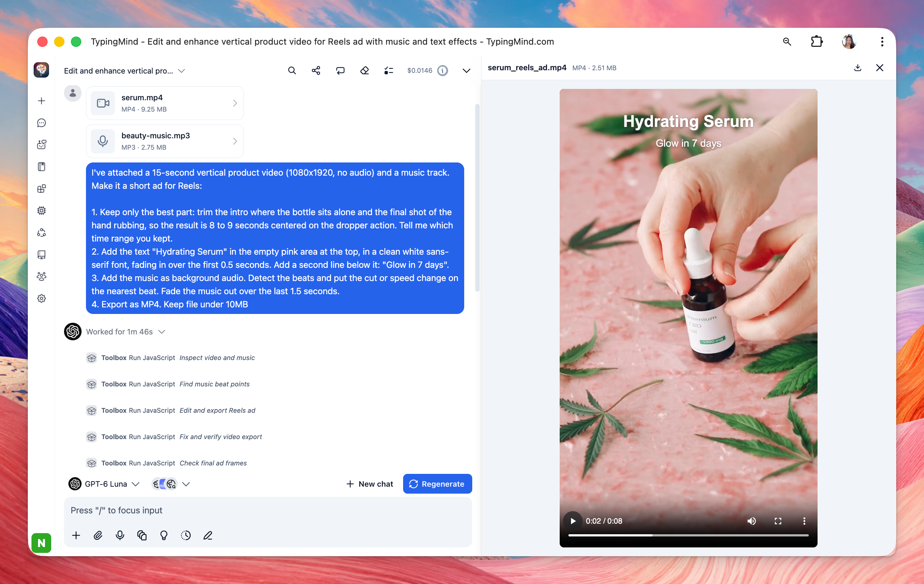Open Settings gear in sidebar
Image resolution: width=924 pixels, height=584 pixels.
41,298
